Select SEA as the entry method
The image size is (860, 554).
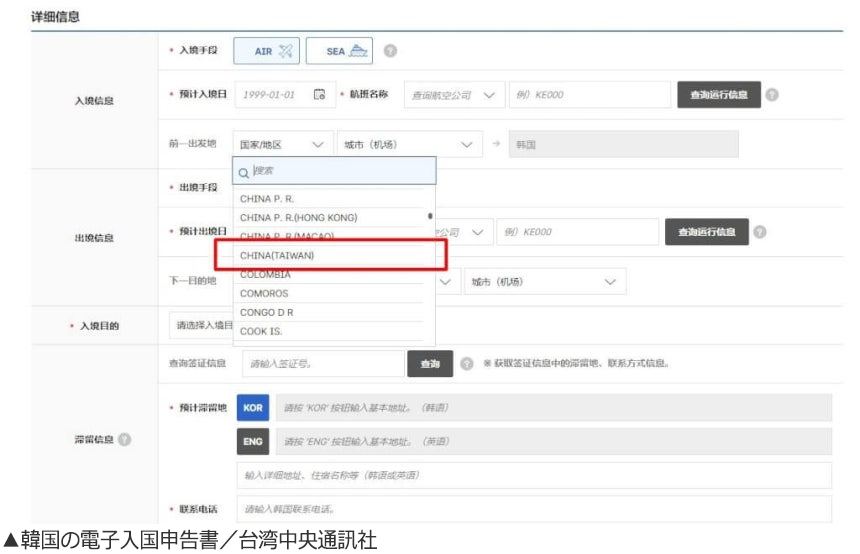tap(338, 50)
